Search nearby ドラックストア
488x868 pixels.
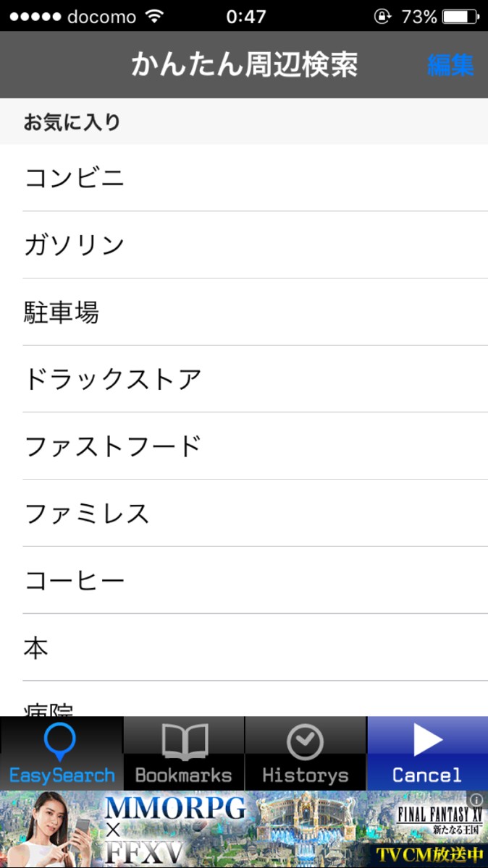click(x=113, y=379)
